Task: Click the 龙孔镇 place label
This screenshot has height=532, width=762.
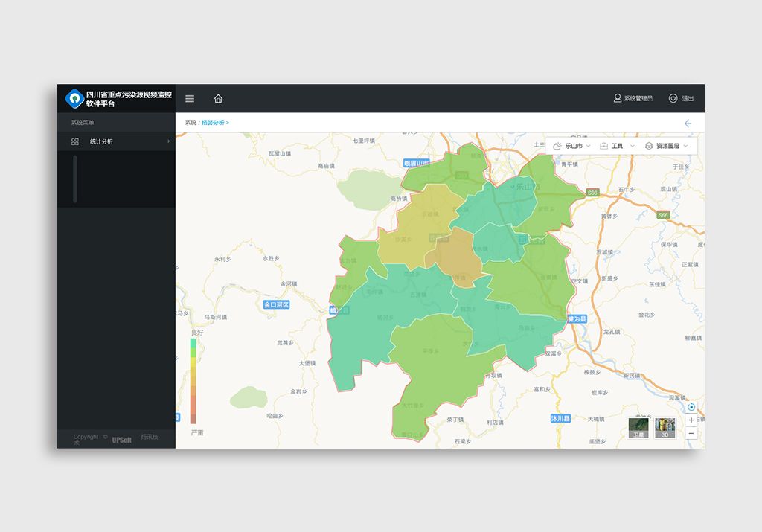Action: 612,332
